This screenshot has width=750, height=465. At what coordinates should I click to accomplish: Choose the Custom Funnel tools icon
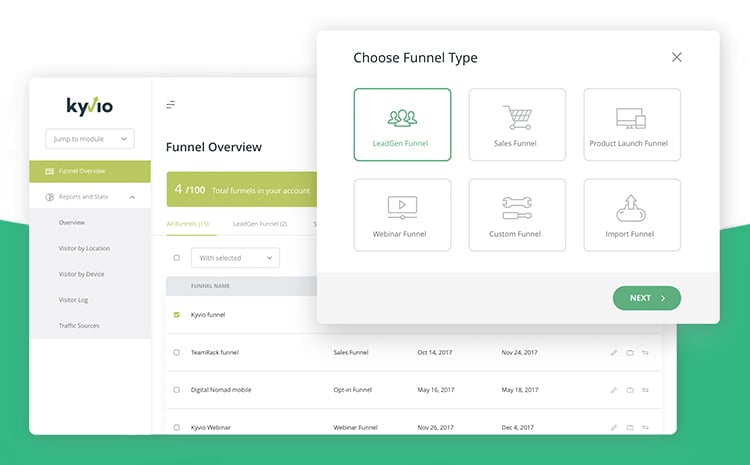[x=516, y=208]
